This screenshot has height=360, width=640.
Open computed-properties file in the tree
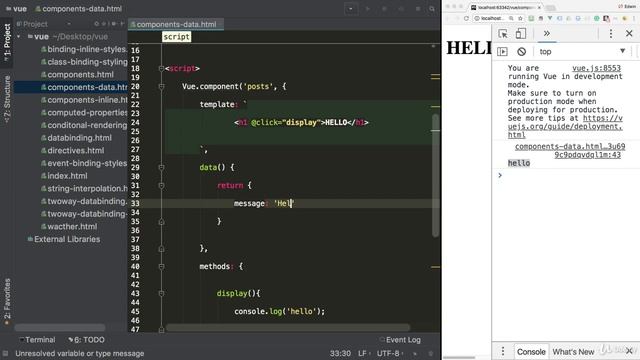(84, 113)
